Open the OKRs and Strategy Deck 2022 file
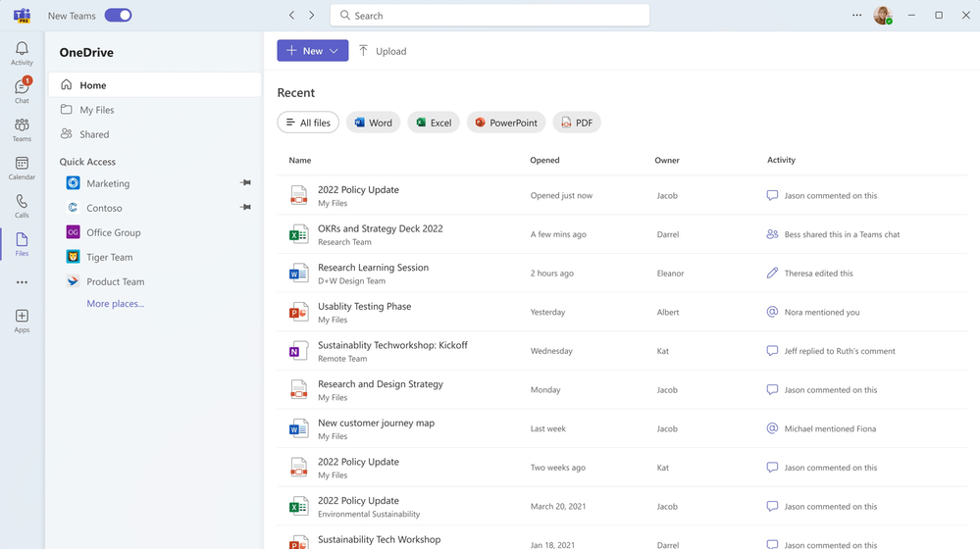Screen dimensions: 980x549 pyautogui.click(x=380, y=228)
